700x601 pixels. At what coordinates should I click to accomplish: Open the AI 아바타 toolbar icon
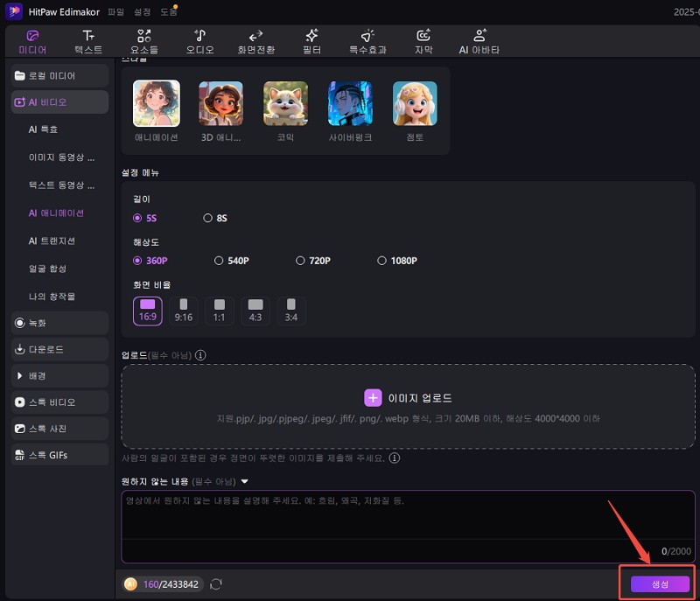[x=479, y=41]
